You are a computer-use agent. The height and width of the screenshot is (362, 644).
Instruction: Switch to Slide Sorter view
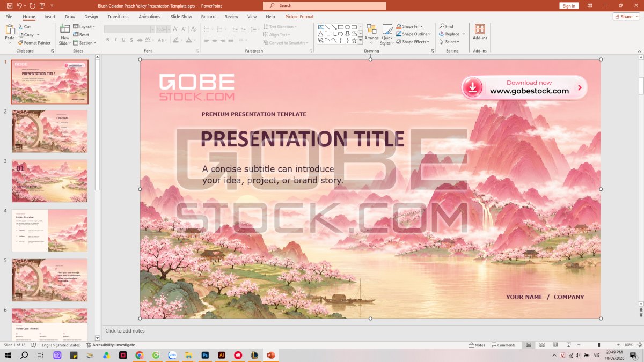click(542, 345)
